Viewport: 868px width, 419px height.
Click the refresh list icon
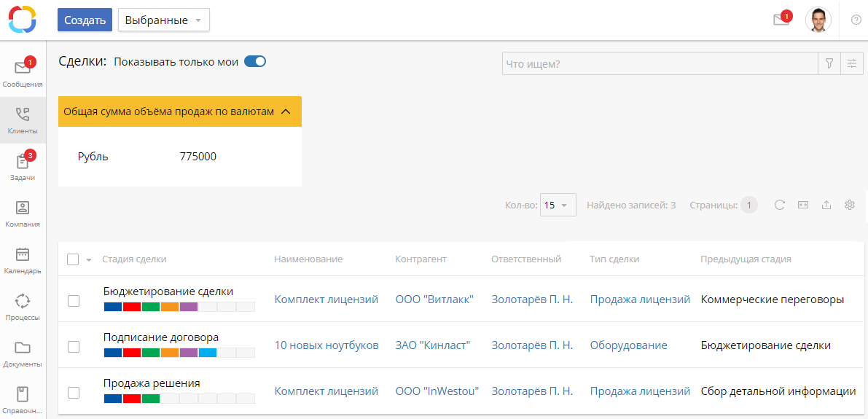point(779,205)
